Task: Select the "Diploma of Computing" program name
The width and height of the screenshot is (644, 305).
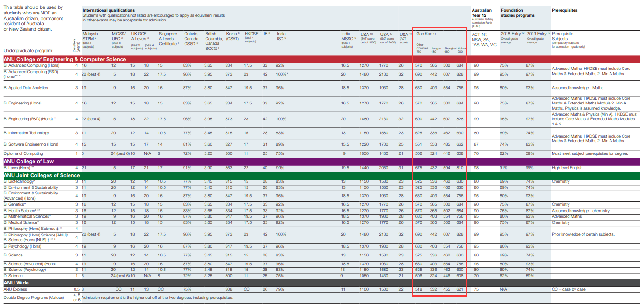Action: [23, 153]
